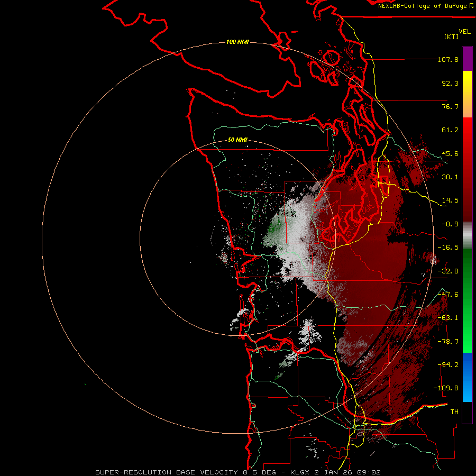Click the 100 NMI range ring label
476x476 pixels.
pos(237,42)
